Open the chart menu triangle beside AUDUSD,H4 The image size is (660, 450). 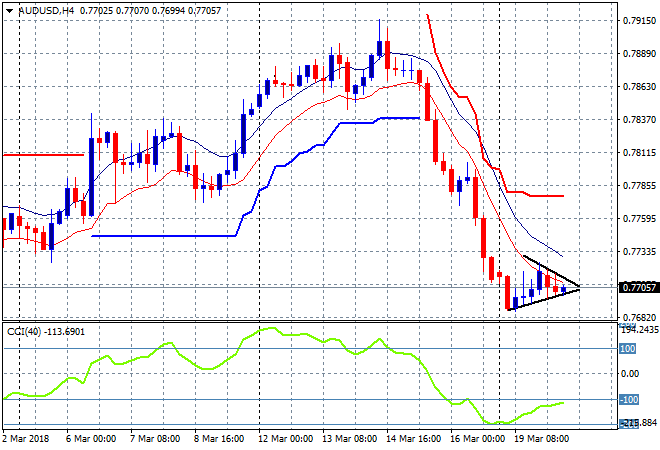tap(9, 11)
